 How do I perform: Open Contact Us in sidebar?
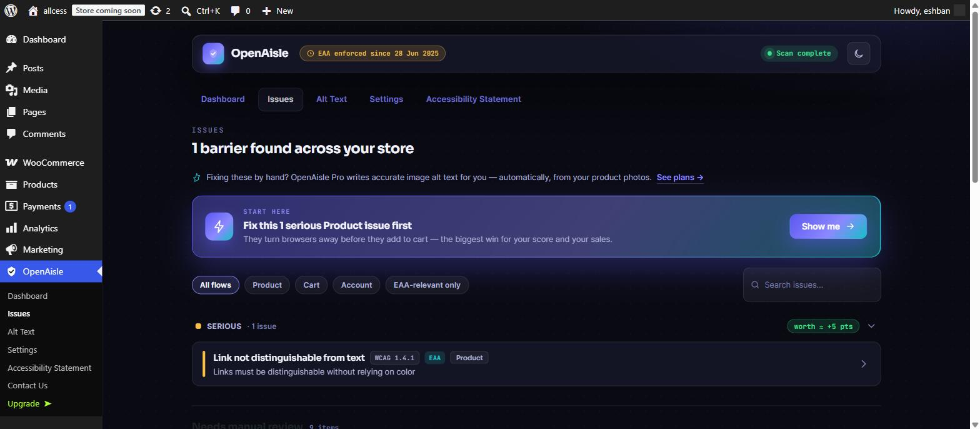(27, 386)
